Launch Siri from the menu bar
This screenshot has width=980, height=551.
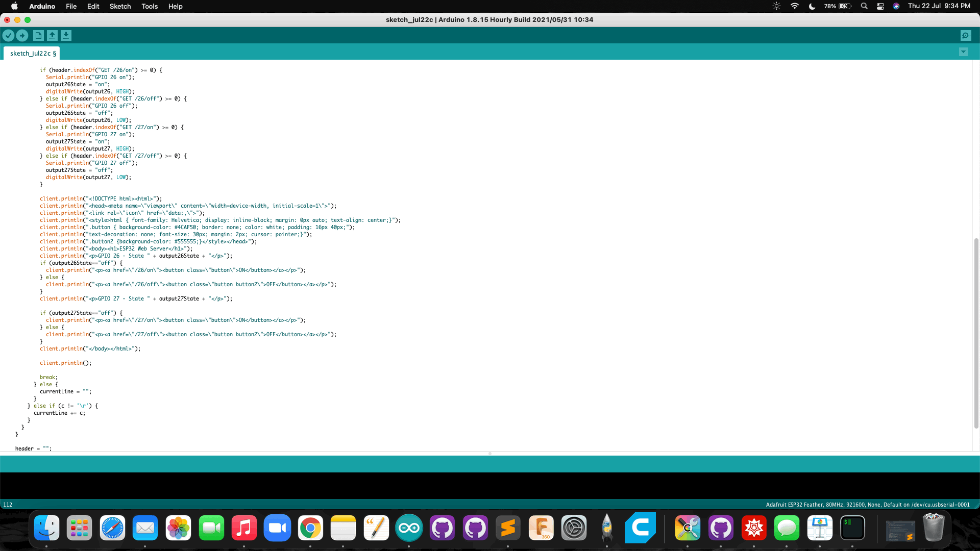pyautogui.click(x=896, y=6)
